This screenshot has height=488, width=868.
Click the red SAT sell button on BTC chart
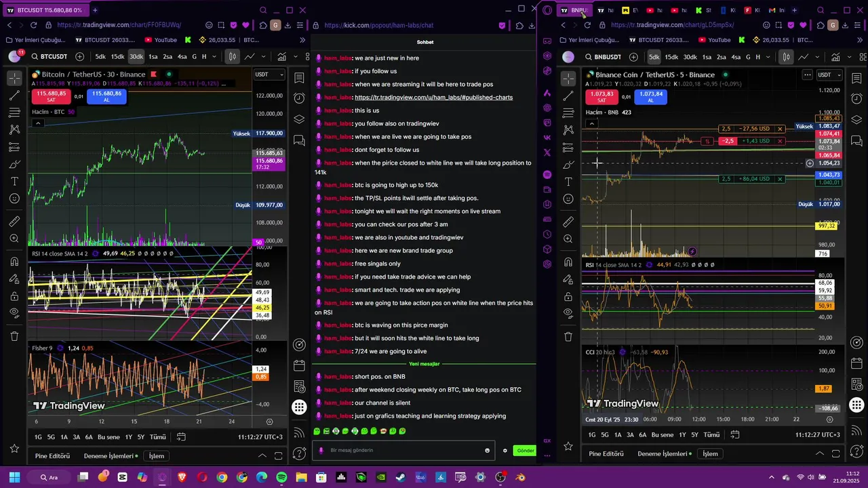51,96
